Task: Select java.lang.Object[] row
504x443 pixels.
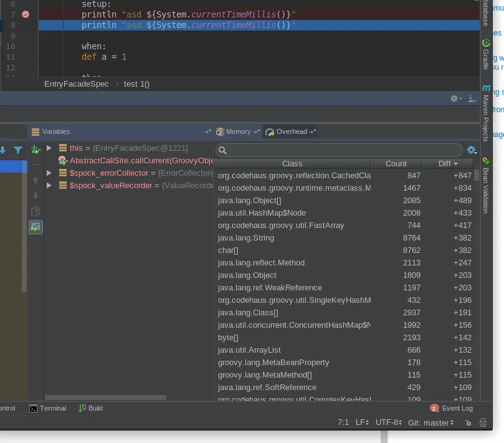Action: click(345, 201)
